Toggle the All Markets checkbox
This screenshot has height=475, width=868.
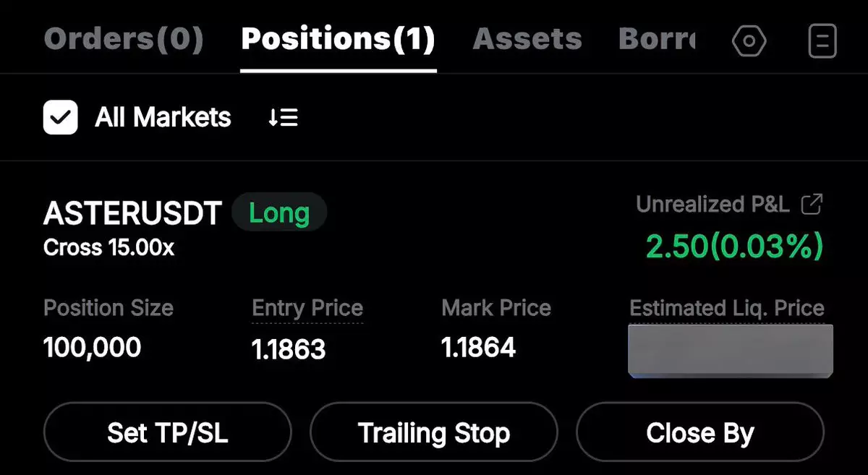[61, 118]
